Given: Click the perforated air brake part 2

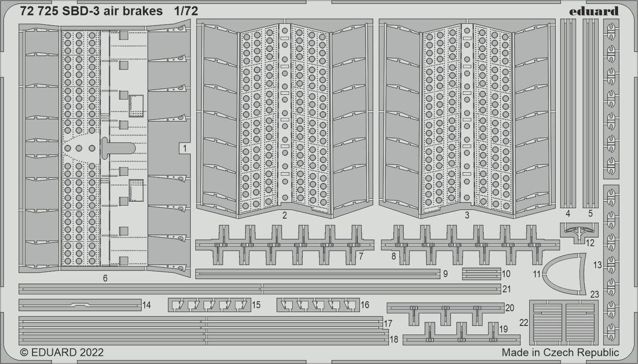Looking at the screenshot, I should pos(284,117).
